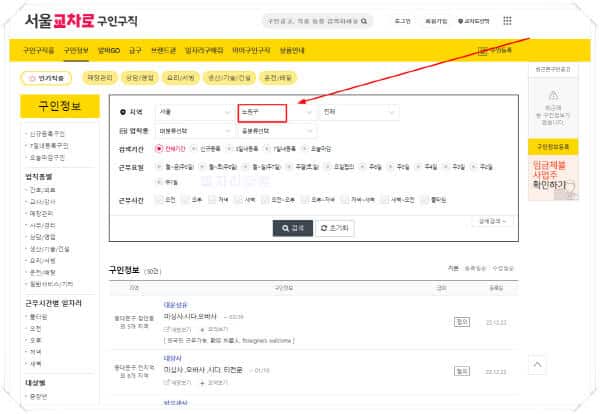Image resolution: width=600 pixels, height=414 pixels.
Task: Select the 요일협의 work type option
Action: [328, 167]
